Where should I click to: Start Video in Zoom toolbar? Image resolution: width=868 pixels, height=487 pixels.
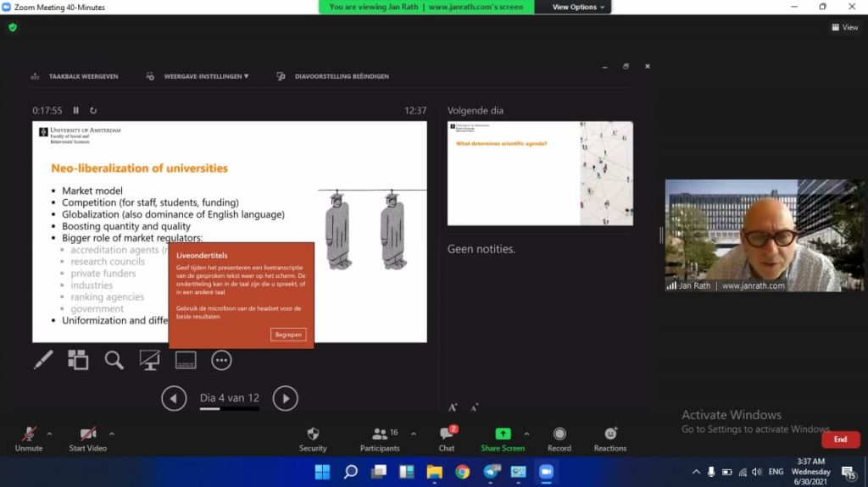point(87,438)
